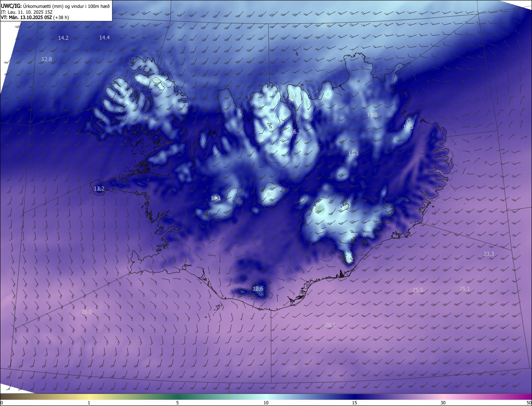Click the 1 tick label on the colour scale
This screenshot has height=406, width=532.
(x=89, y=403)
